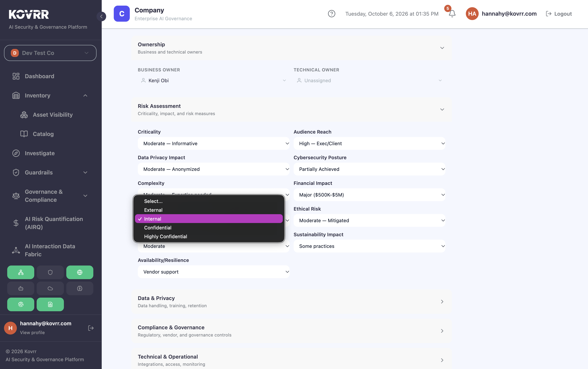The width and height of the screenshot is (588, 369).
Task: Click the fingerprint icon tile
Action: click(x=21, y=304)
